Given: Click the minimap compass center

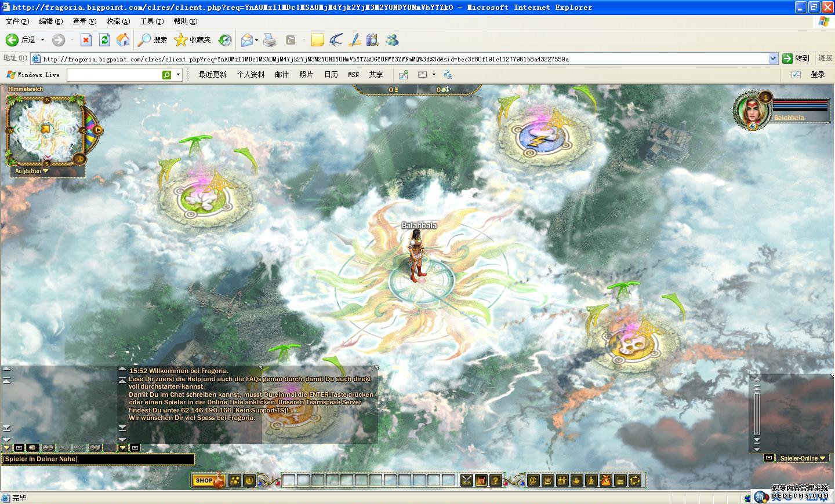Looking at the screenshot, I should [x=45, y=129].
